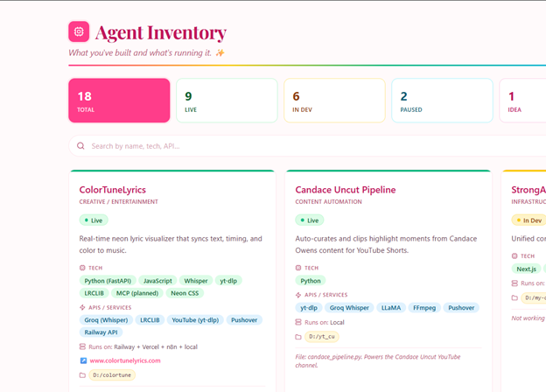This screenshot has height=392, width=546.
Task: Click the YouTube (yt-dlp) service tag
Action: pos(195,320)
